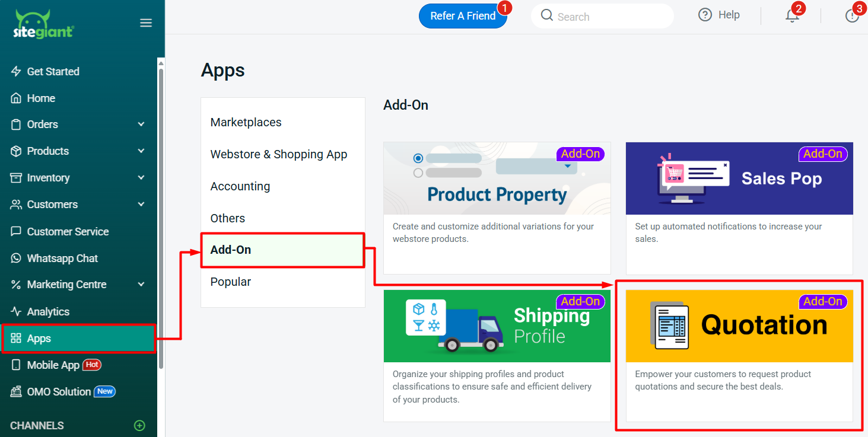The height and width of the screenshot is (437, 868).
Task: Click the notification bell with badge 2
Action: click(792, 16)
